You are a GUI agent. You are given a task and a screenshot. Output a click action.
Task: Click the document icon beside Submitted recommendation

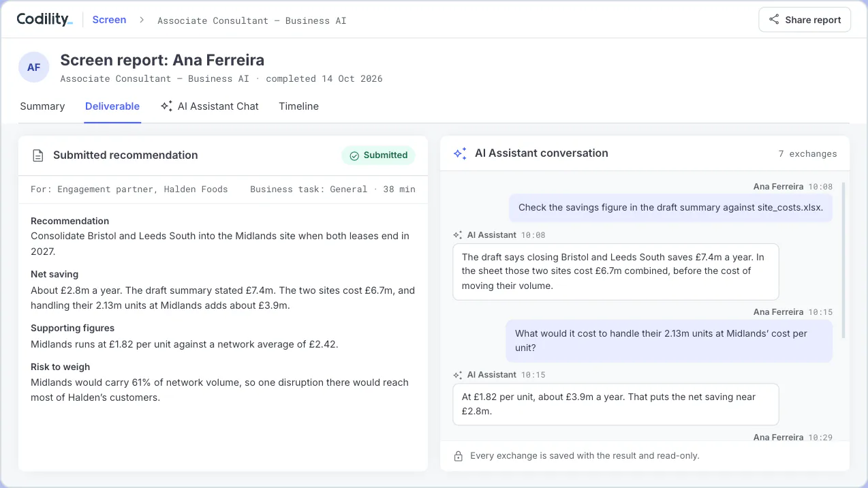[38, 155]
